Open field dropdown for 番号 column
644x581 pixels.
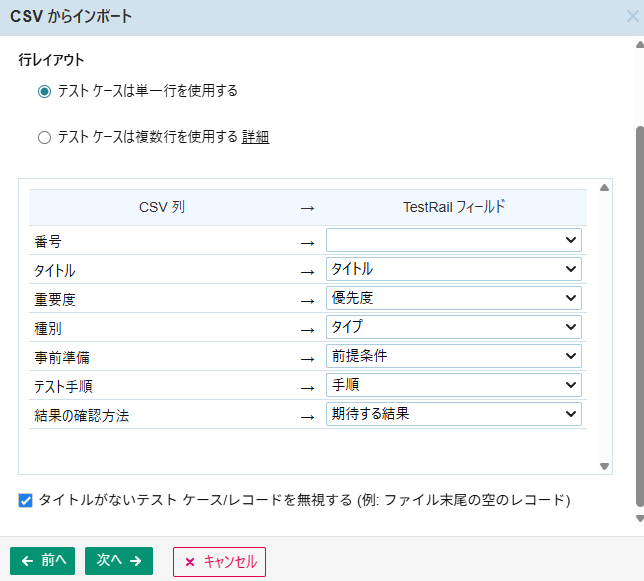tap(453, 240)
